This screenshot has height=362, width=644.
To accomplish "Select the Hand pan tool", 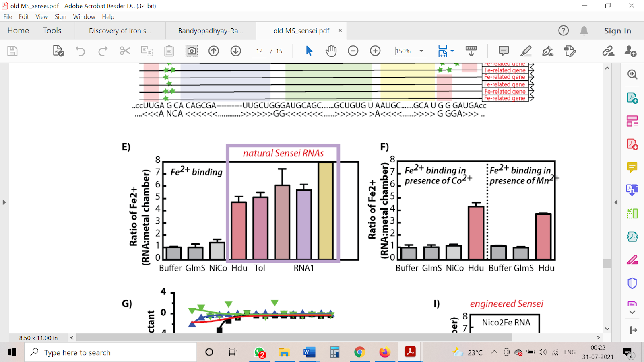I will [x=331, y=51].
